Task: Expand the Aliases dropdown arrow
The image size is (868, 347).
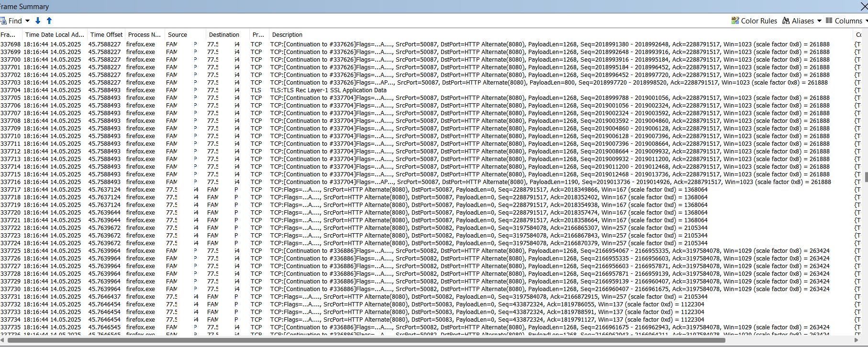Action: click(819, 21)
